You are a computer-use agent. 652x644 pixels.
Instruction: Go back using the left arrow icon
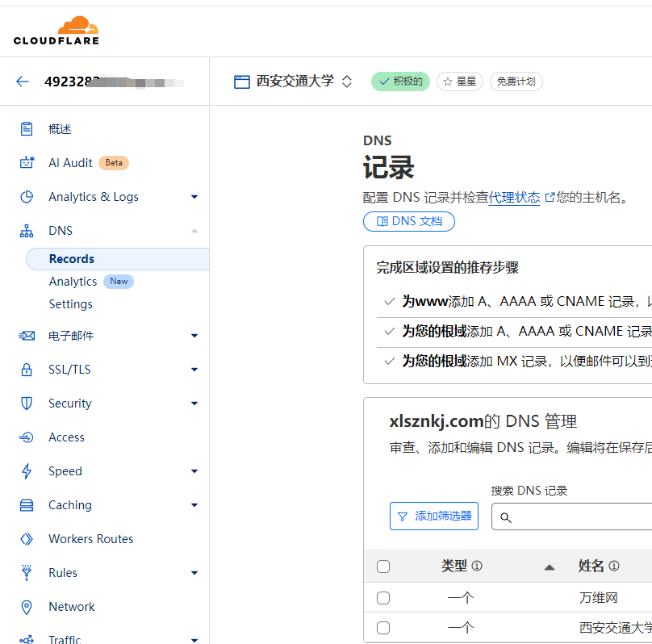23,82
